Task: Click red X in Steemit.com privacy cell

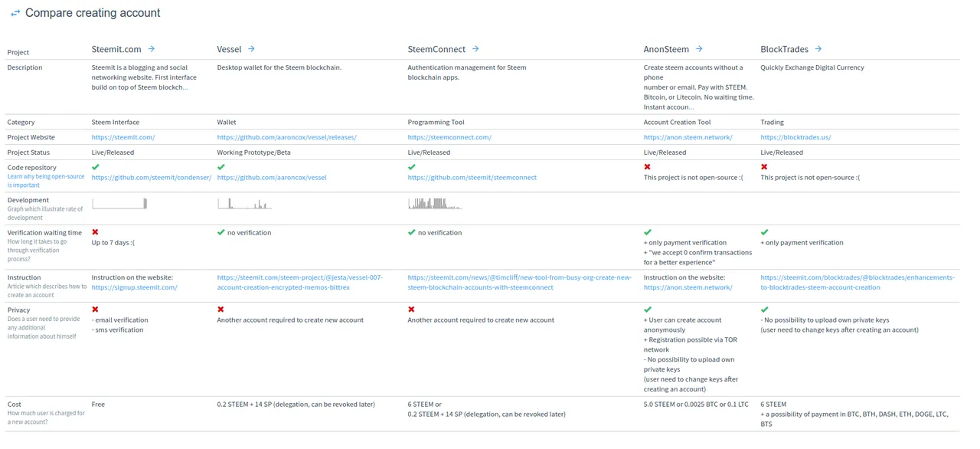Action: coord(96,310)
